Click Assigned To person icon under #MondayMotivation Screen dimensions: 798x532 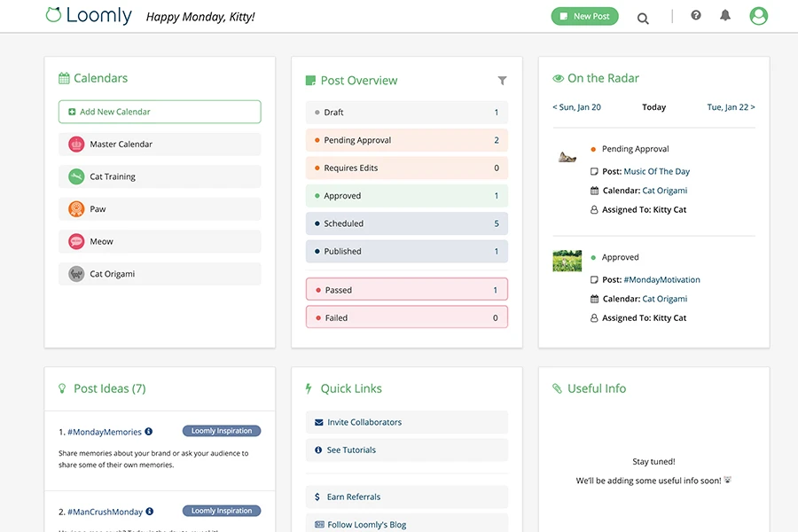594,318
